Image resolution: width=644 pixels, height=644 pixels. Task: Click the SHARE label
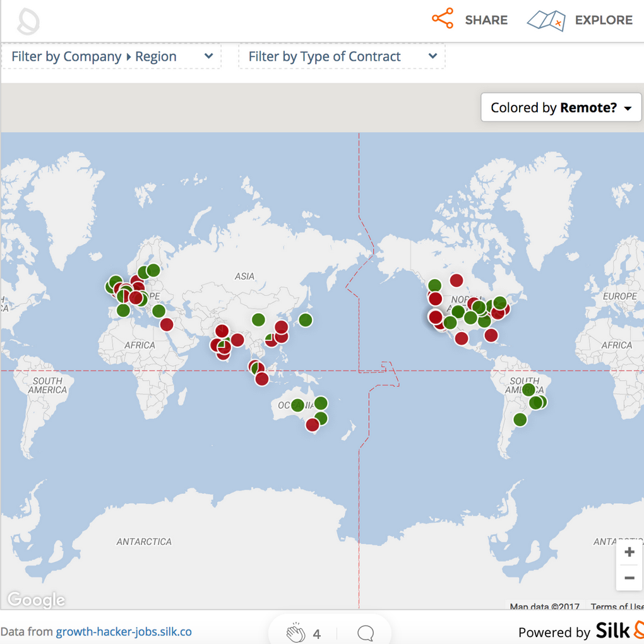pos(486,20)
